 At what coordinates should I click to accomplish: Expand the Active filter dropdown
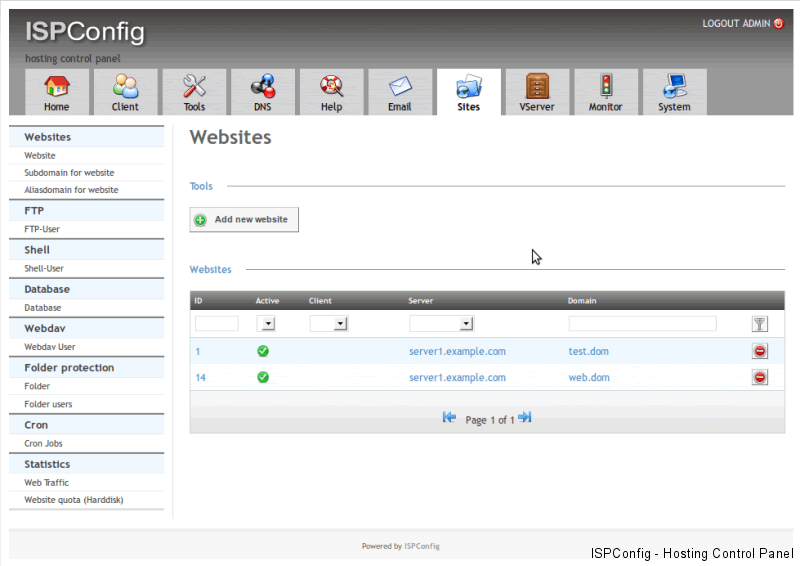click(x=267, y=324)
